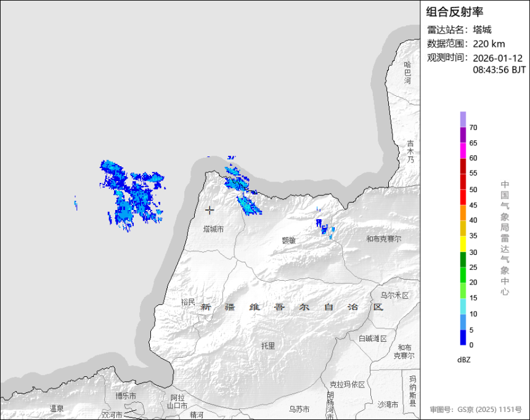Click the 克拉玛依区 map label

(348, 384)
